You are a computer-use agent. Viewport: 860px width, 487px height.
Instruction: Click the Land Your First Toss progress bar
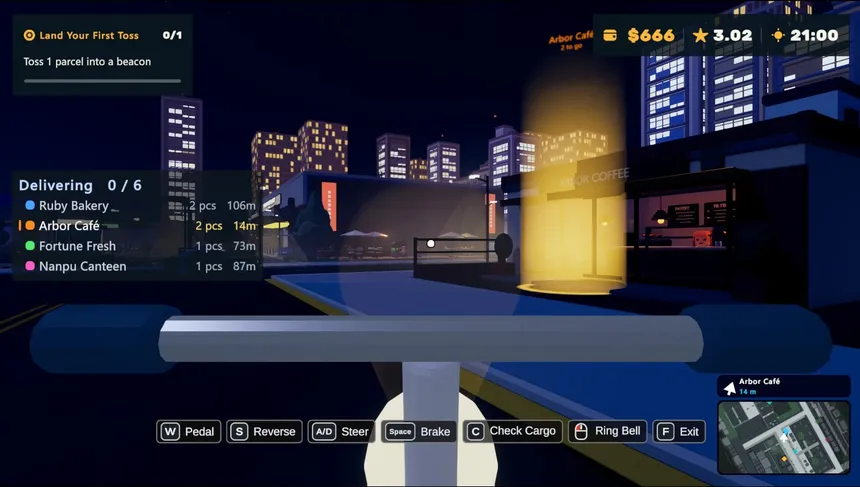click(x=103, y=81)
